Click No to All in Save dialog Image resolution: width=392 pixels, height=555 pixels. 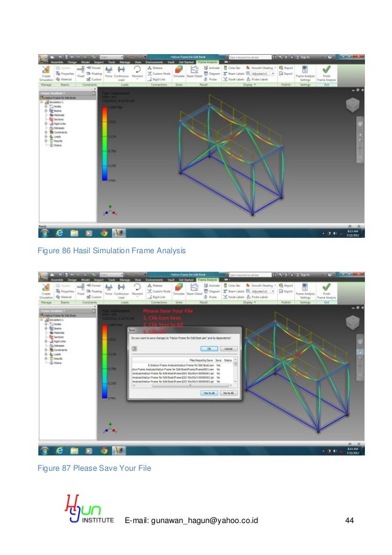[x=229, y=393]
